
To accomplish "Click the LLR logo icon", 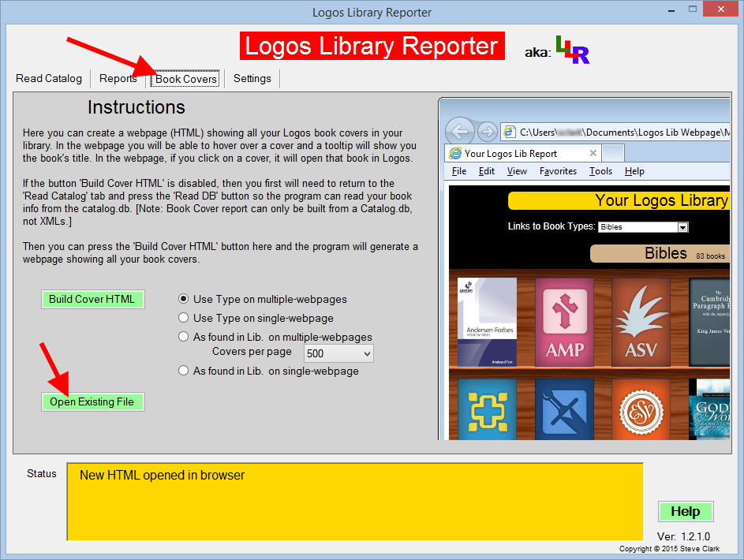I will click(573, 50).
